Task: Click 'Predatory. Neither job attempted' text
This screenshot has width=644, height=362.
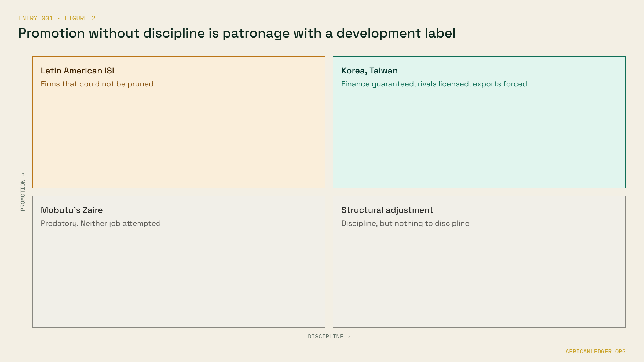Action: tap(101, 223)
